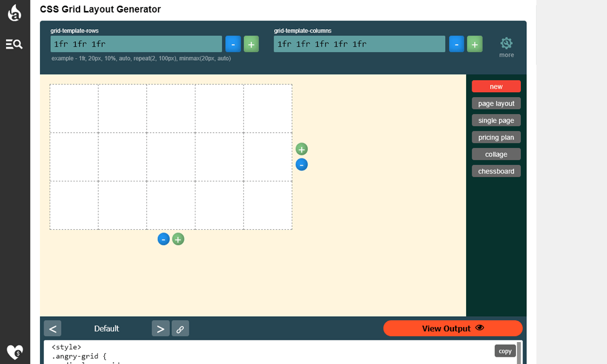Viewport: 607px width, 364px height.
Task: Switch to the chessboard layout preset
Action: (x=496, y=170)
